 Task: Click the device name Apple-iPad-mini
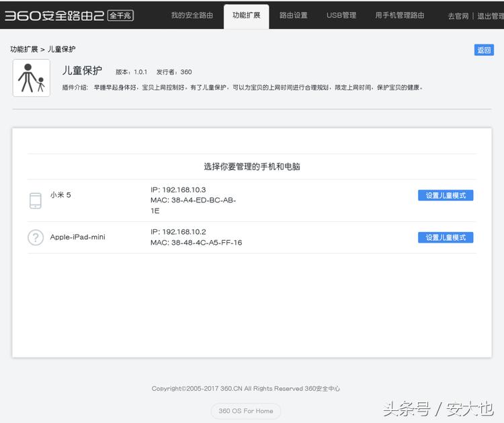click(77, 237)
